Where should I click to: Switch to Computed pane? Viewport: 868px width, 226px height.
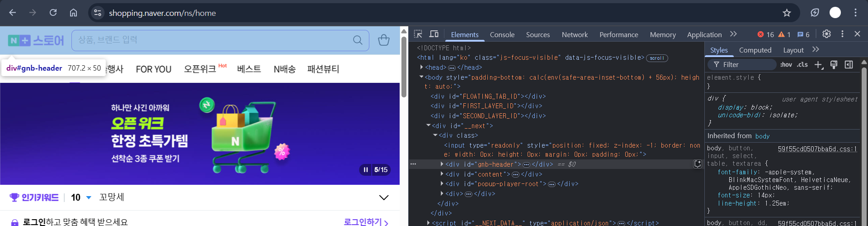tap(755, 50)
